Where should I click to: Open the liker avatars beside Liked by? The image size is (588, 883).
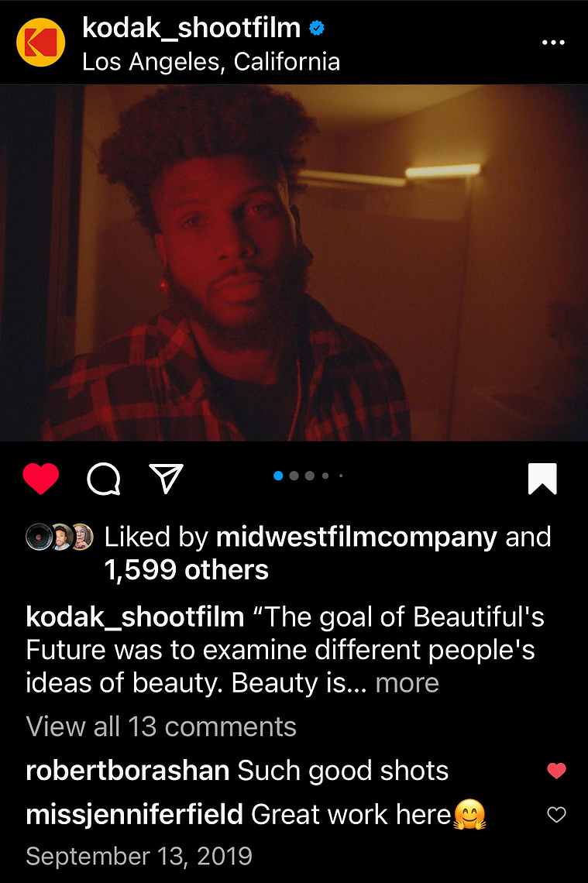tap(60, 537)
